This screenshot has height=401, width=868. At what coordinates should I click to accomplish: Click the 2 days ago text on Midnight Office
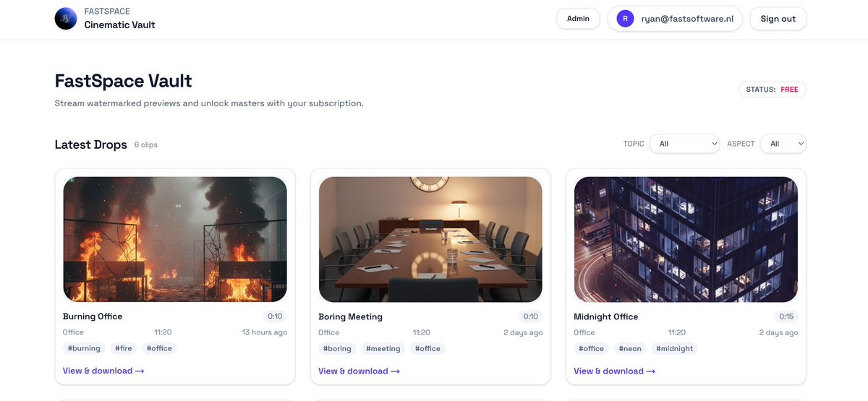[778, 332]
